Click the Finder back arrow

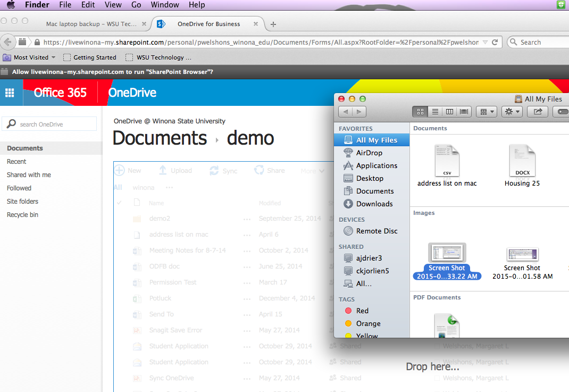click(346, 112)
